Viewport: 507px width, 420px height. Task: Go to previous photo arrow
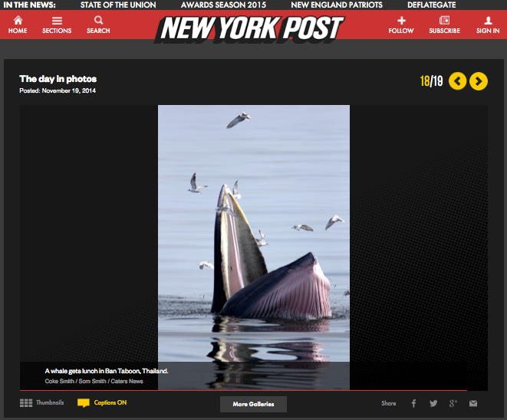pyautogui.click(x=458, y=81)
